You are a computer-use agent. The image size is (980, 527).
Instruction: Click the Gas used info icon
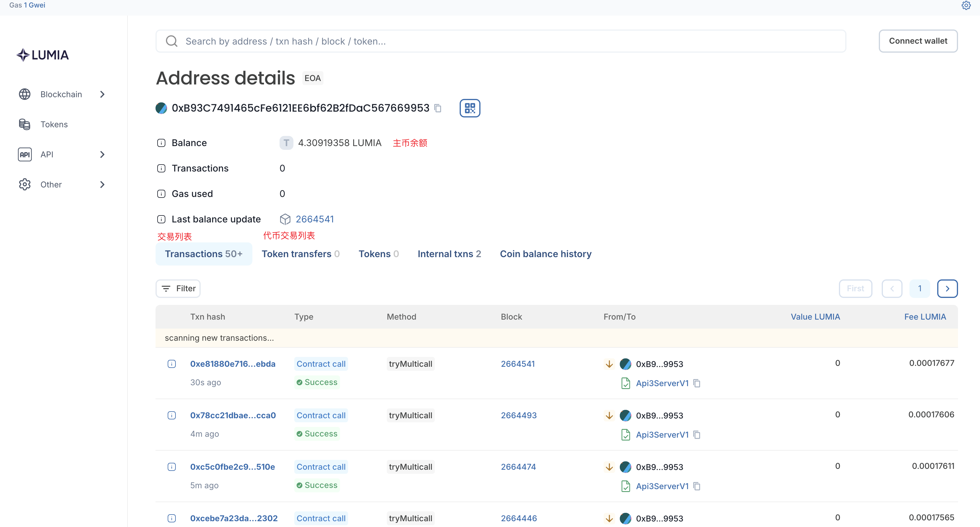[x=161, y=194]
